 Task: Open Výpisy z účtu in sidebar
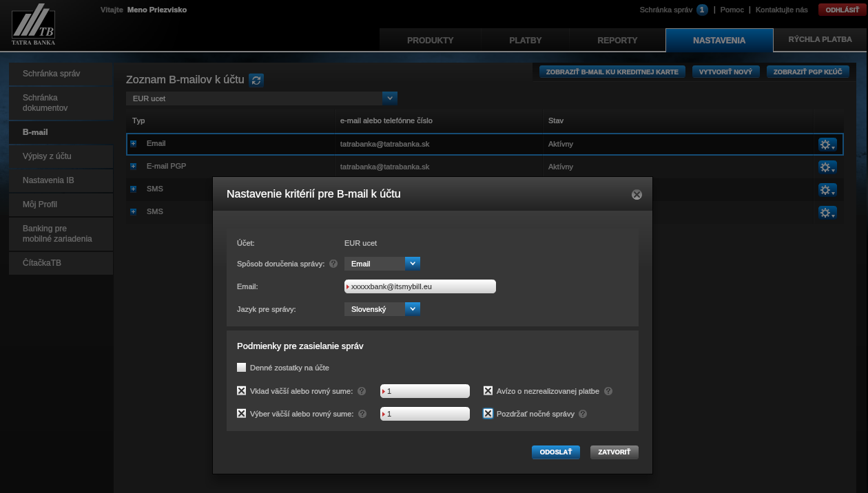pos(47,156)
